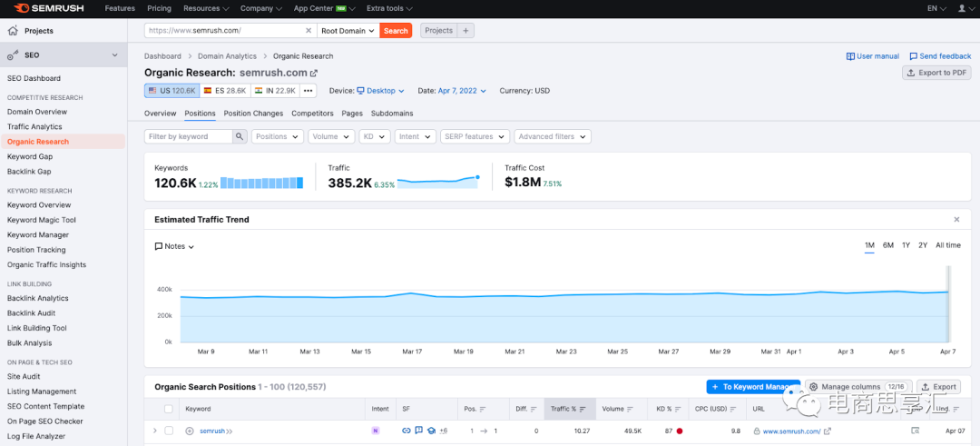Click the Navigational intent badge

[376, 431]
